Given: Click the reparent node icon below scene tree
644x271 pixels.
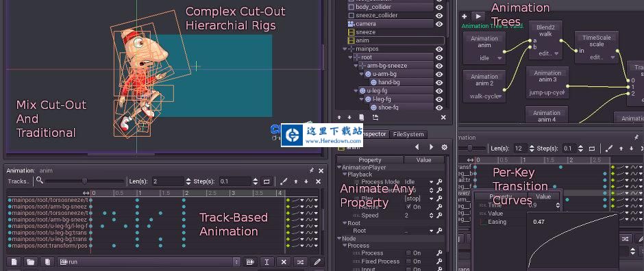Looking at the screenshot, I should [375, 117].
